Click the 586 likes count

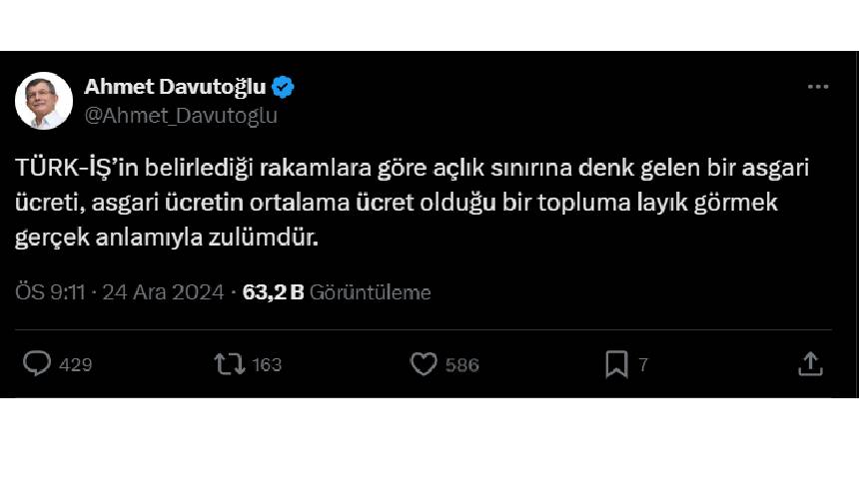(x=462, y=365)
